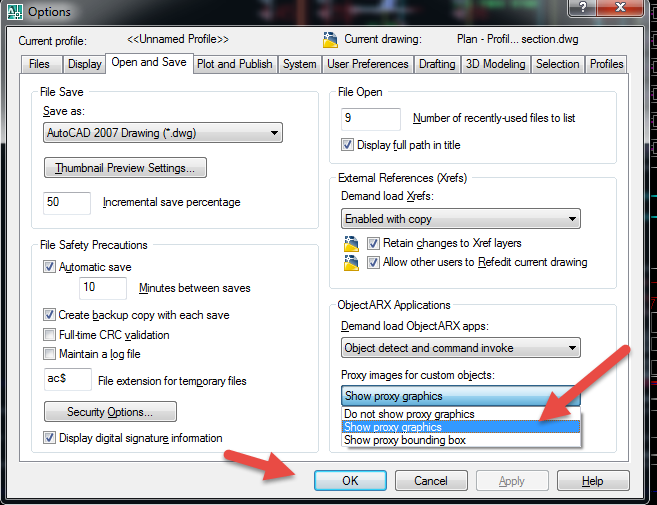Switch to the Plot and Publish tab

point(235,64)
